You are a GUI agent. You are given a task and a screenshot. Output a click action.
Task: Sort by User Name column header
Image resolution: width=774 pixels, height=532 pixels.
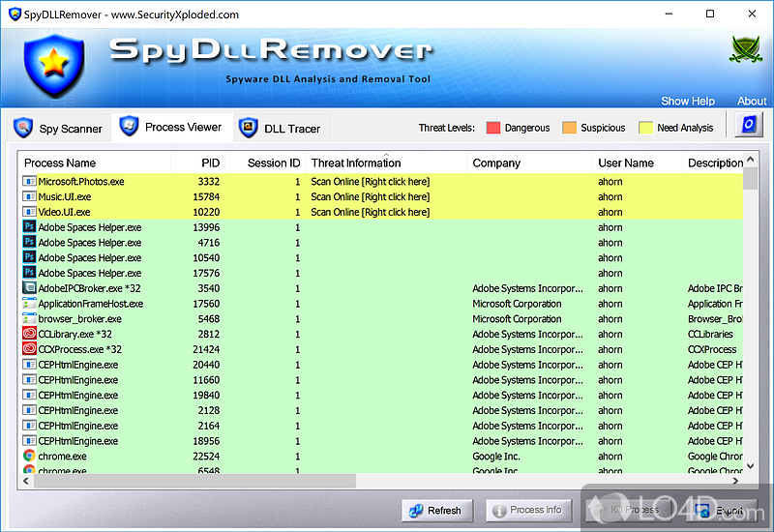coord(638,163)
